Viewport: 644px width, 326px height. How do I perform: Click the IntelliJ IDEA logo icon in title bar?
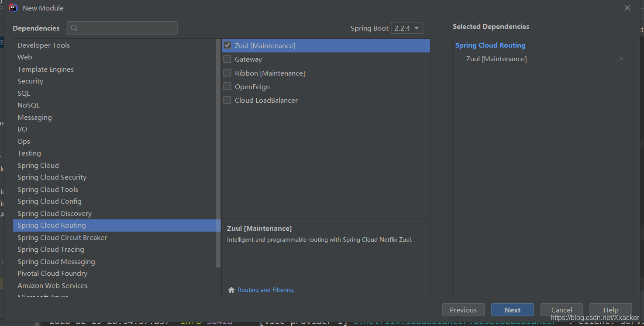(x=13, y=8)
